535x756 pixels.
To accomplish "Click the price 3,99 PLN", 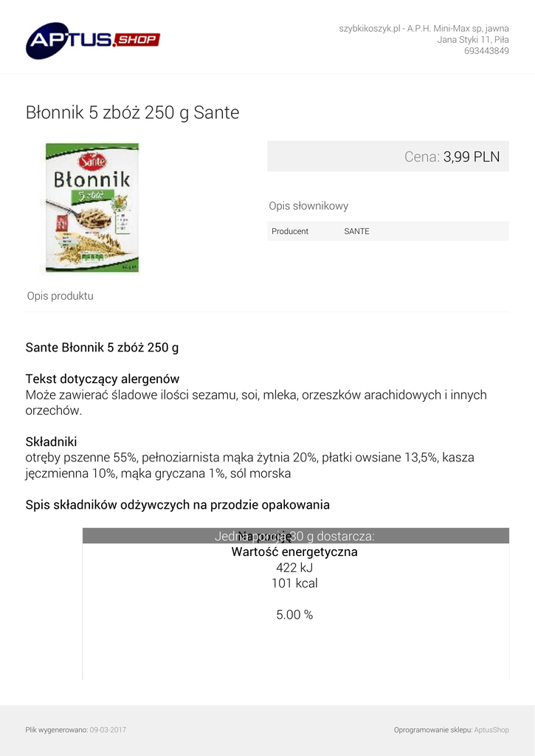I will [471, 157].
